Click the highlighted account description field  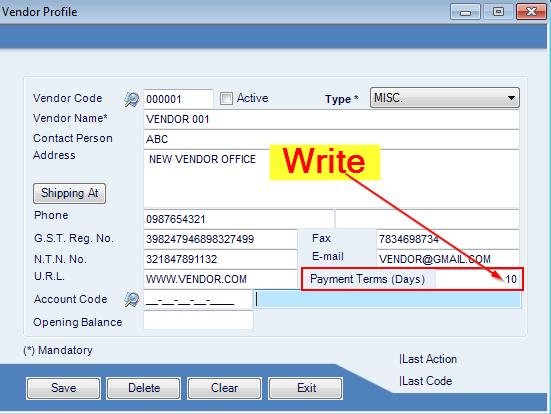click(x=388, y=299)
